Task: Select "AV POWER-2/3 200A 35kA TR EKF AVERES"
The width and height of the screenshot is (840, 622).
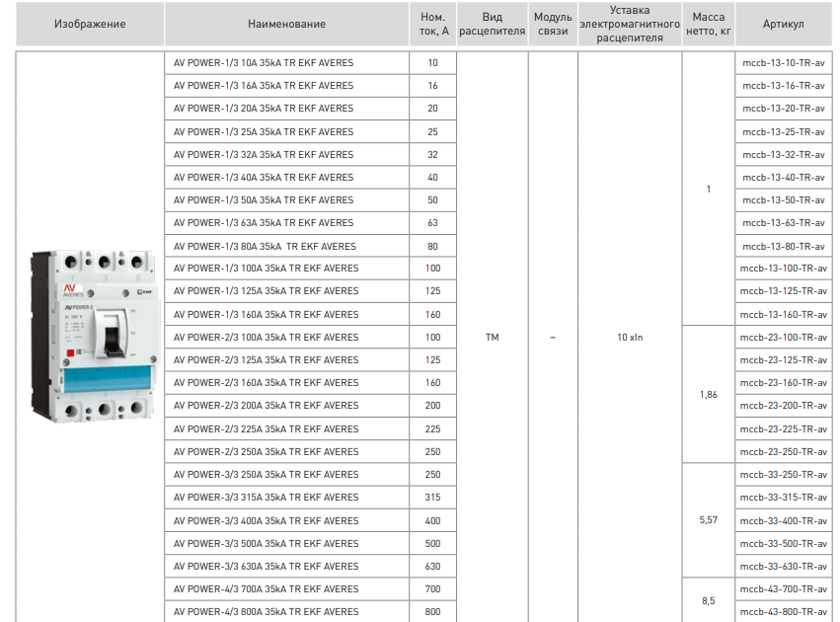Action: (x=267, y=406)
